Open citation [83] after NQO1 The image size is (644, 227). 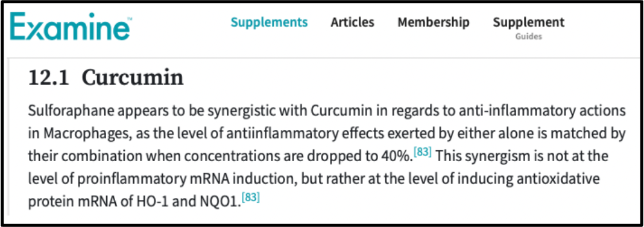pos(251,198)
